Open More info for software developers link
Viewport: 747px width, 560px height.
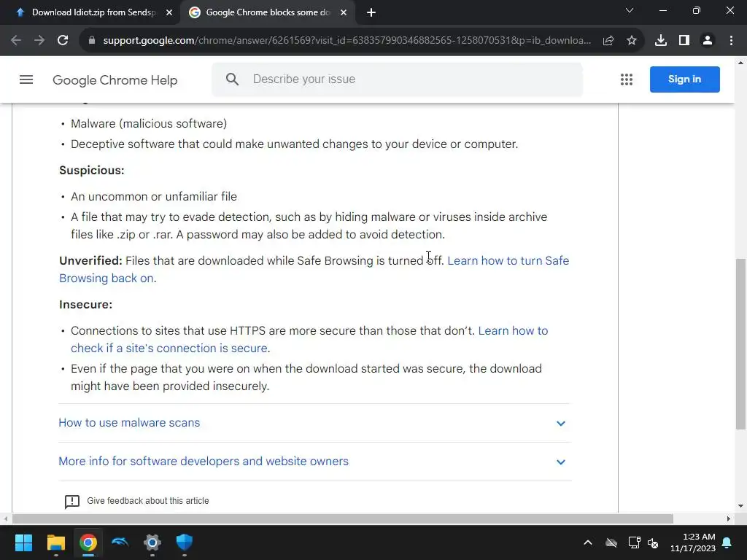204,461
